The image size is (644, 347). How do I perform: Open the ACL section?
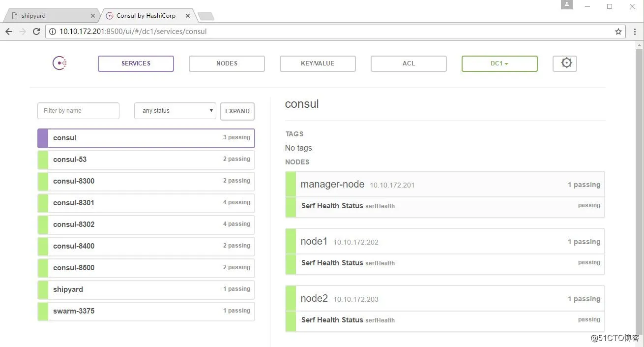(x=409, y=63)
